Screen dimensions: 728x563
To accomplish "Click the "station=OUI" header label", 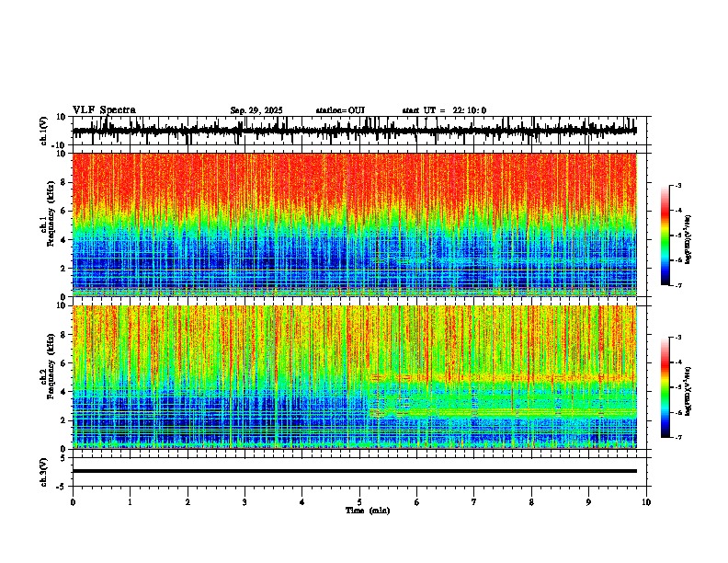I will pos(340,110).
